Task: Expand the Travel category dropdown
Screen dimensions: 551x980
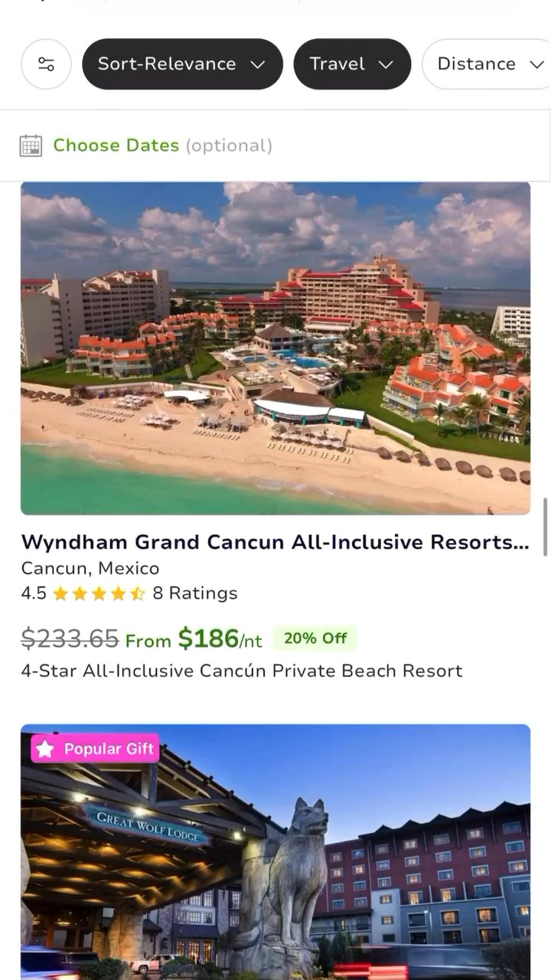Action: (352, 64)
